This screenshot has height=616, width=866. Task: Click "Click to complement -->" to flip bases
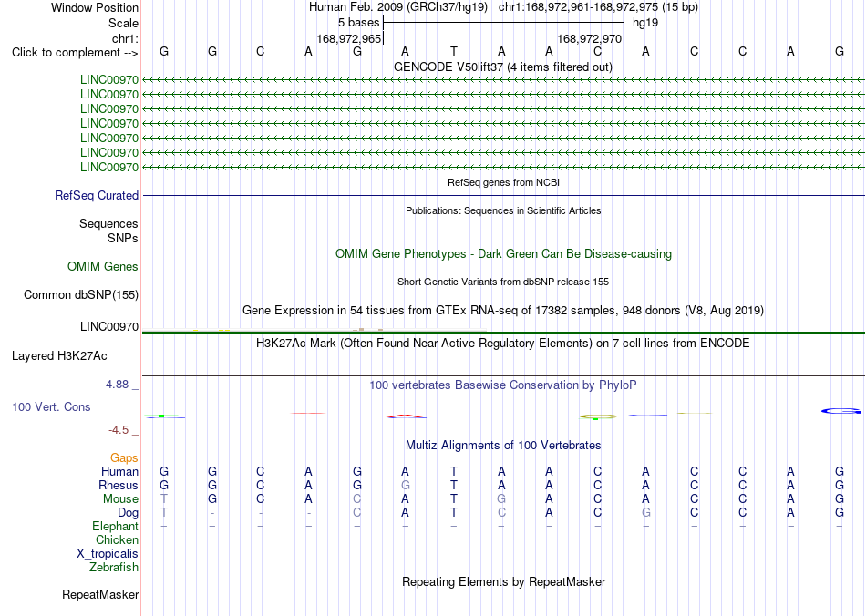(x=75, y=53)
